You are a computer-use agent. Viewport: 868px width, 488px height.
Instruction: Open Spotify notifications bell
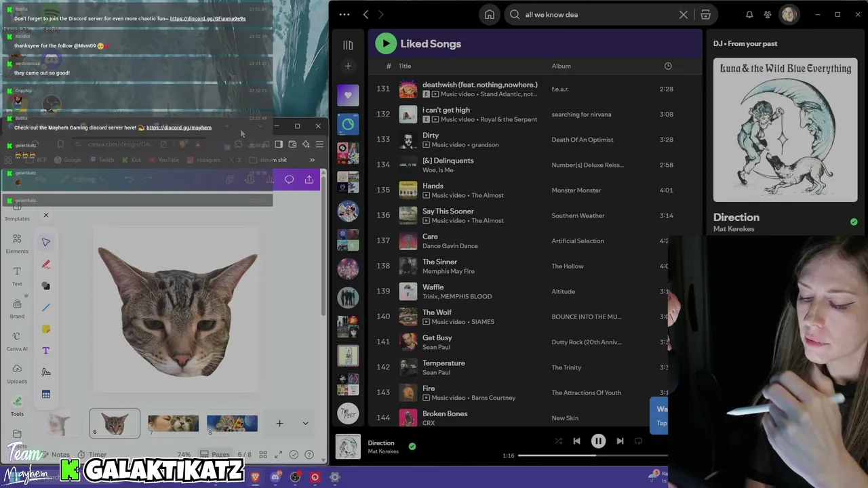pyautogui.click(x=749, y=15)
